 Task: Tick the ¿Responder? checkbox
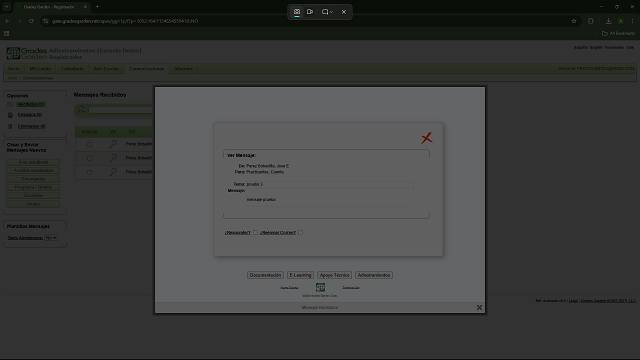(255, 233)
